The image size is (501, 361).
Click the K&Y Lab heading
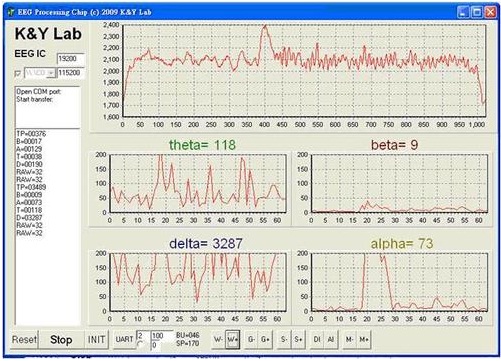[48, 34]
